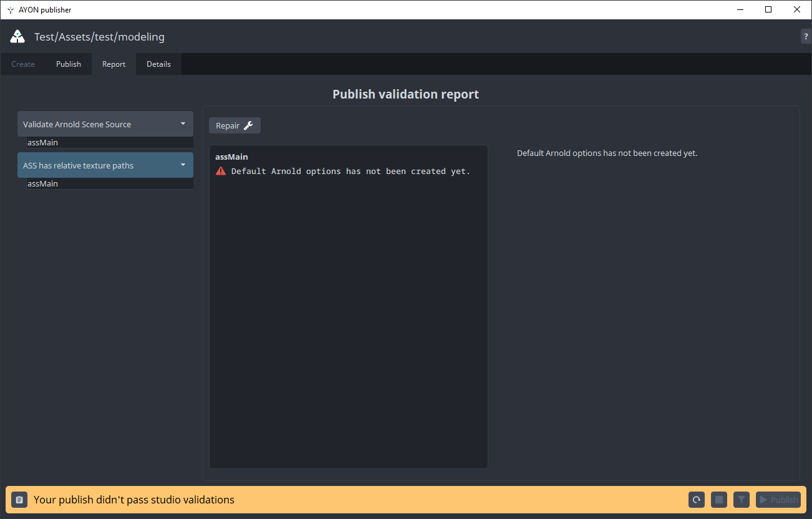Click the Test/Assets/test/modeling context path
The width and height of the screenshot is (812, 519).
tap(99, 37)
